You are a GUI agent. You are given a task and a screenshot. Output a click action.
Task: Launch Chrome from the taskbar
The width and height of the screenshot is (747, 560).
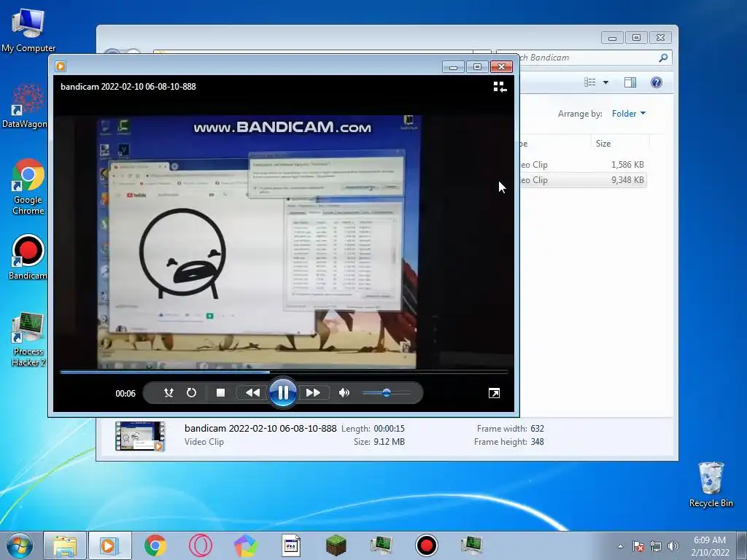[155, 545]
